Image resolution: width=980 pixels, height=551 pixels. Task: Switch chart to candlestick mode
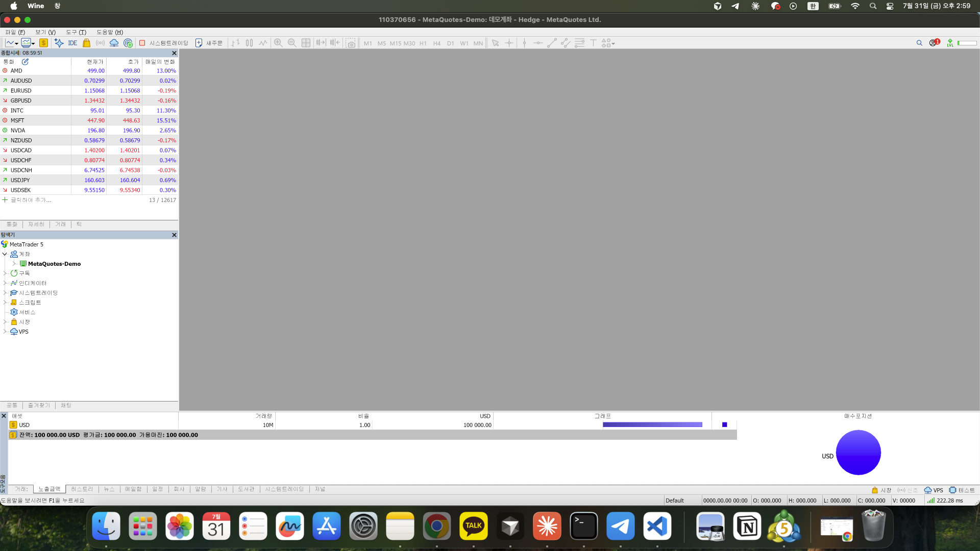click(x=249, y=43)
